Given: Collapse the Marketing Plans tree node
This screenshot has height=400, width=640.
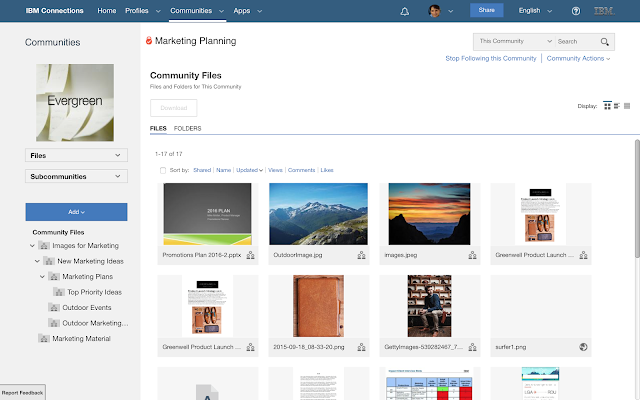Looking at the screenshot, I should [x=42, y=277].
